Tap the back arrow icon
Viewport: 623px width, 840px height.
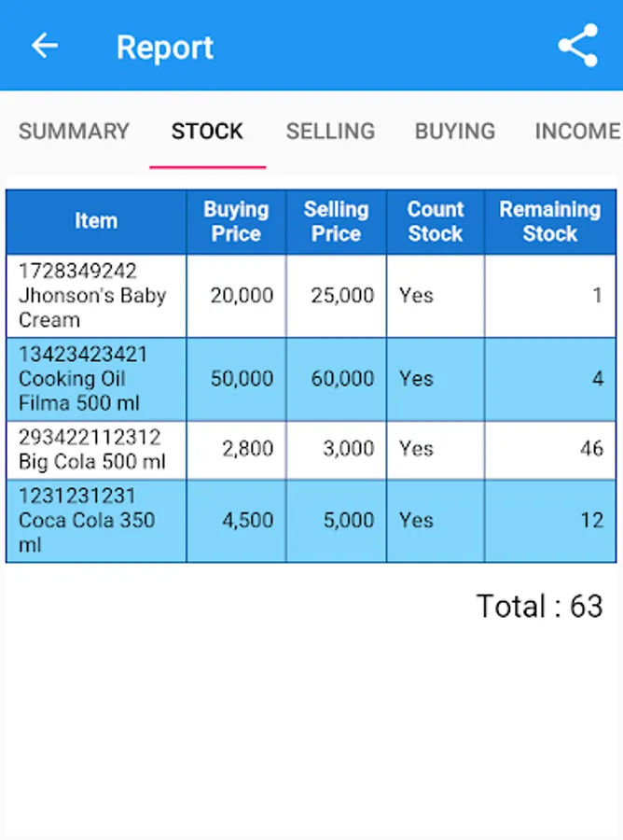[x=44, y=46]
